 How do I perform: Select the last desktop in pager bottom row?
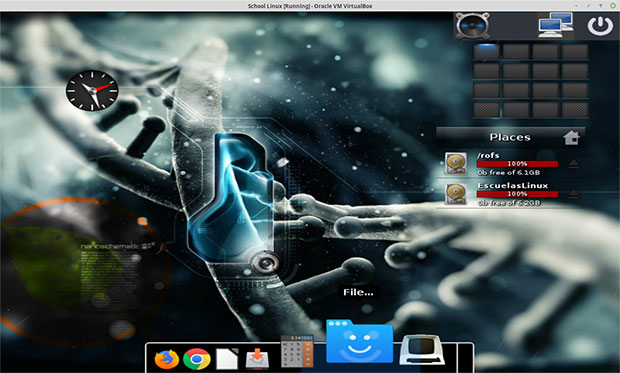coord(575,110)
